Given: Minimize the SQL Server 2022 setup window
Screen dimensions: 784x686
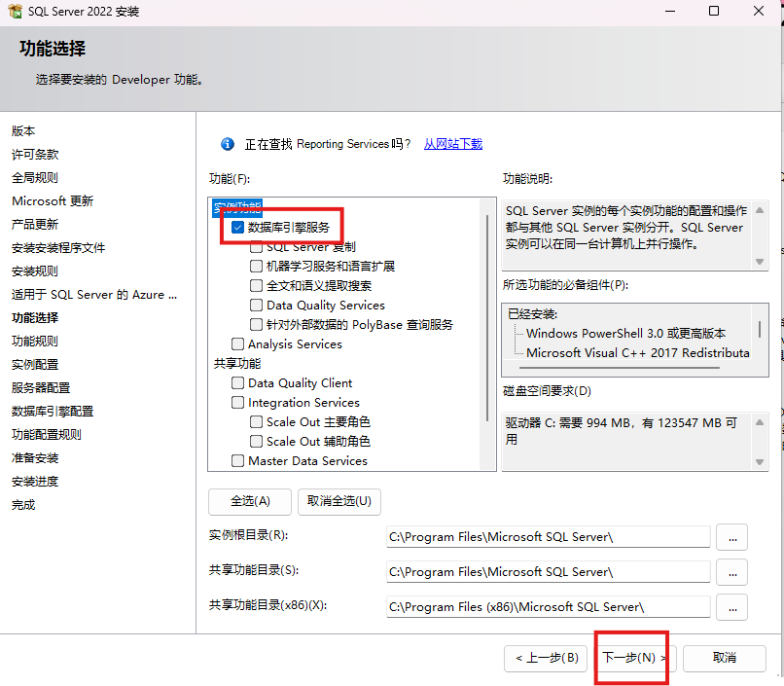Looking at the screenshot, I should point(668,12).
